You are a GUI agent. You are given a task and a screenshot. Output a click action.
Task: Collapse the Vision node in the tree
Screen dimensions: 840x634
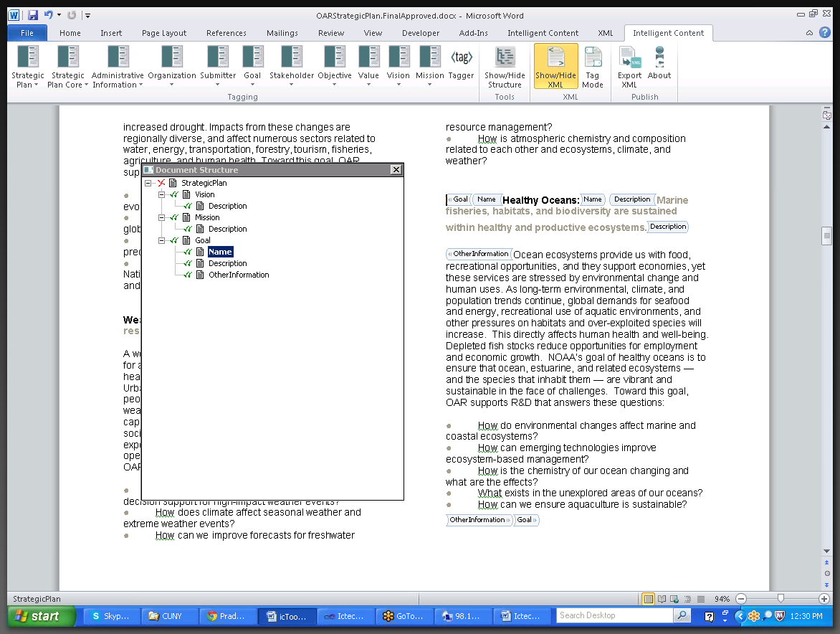(x=162, y=194)
